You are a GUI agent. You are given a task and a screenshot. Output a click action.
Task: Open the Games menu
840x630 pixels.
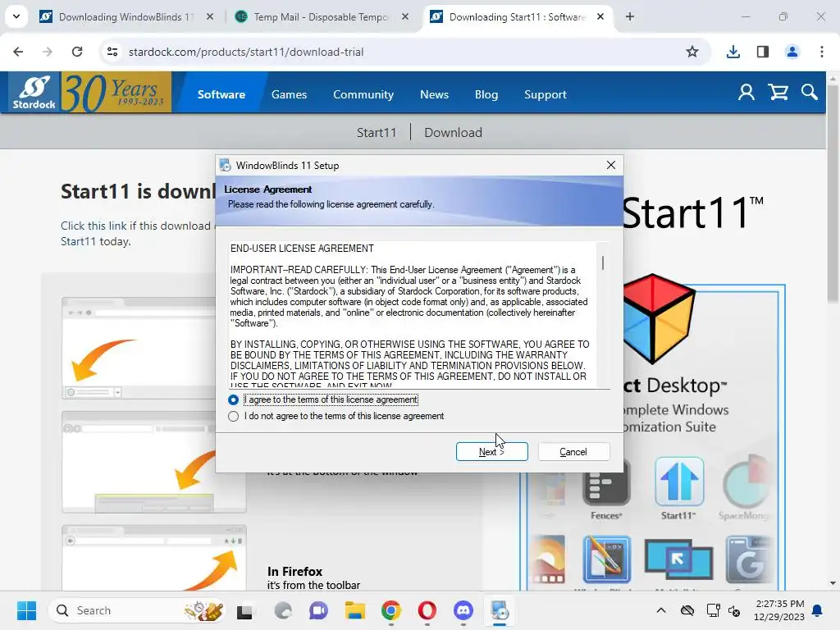tap(289, 94)
